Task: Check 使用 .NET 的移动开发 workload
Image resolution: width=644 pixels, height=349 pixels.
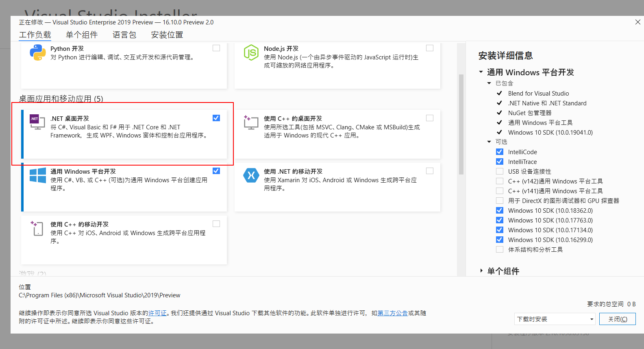Action: pyautogui.click(x=430, y=171)
